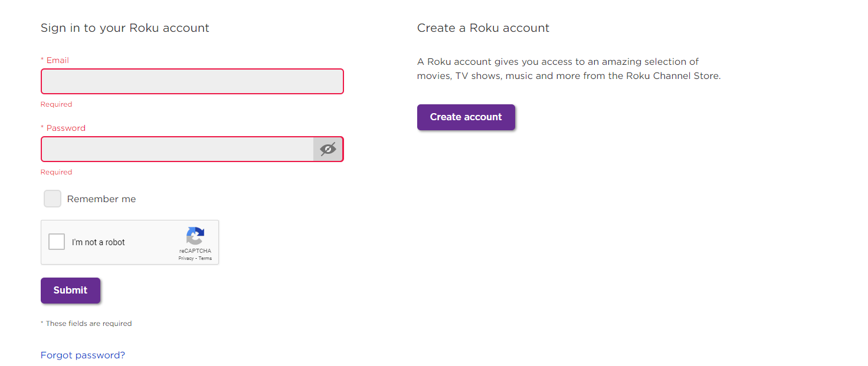This screenshot has height=366, width=868.
Task: Open the Forgot password? link
Action: (83, 355)
